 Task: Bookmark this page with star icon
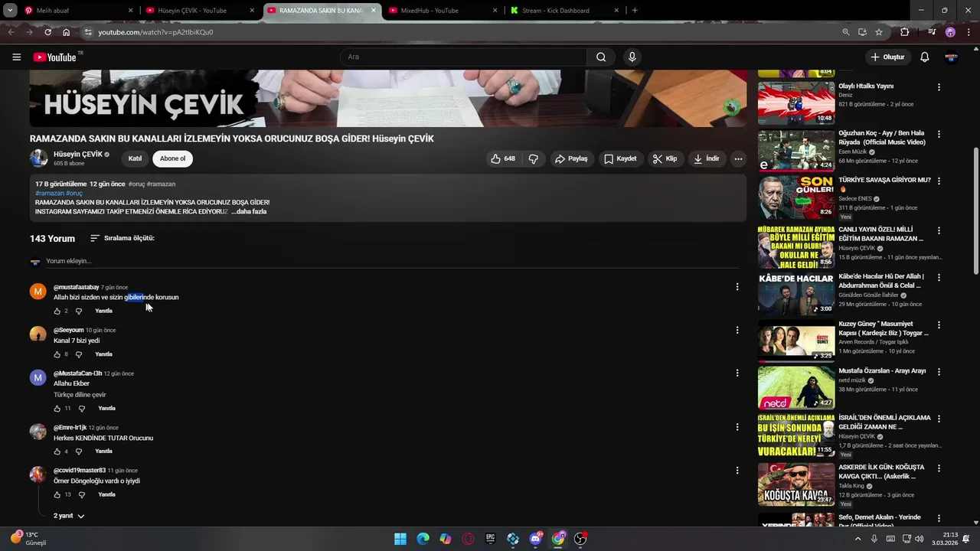tap(879, 32)
